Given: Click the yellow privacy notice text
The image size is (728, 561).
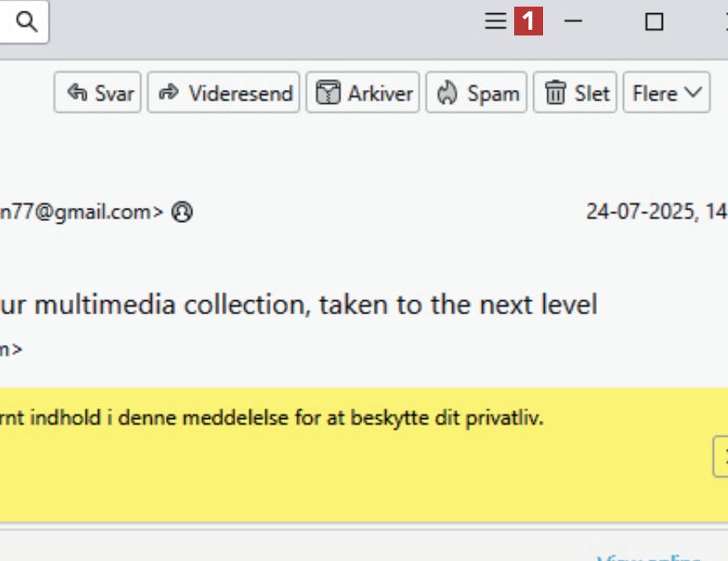Looking at the screenshot, I should tap(272, 417).
